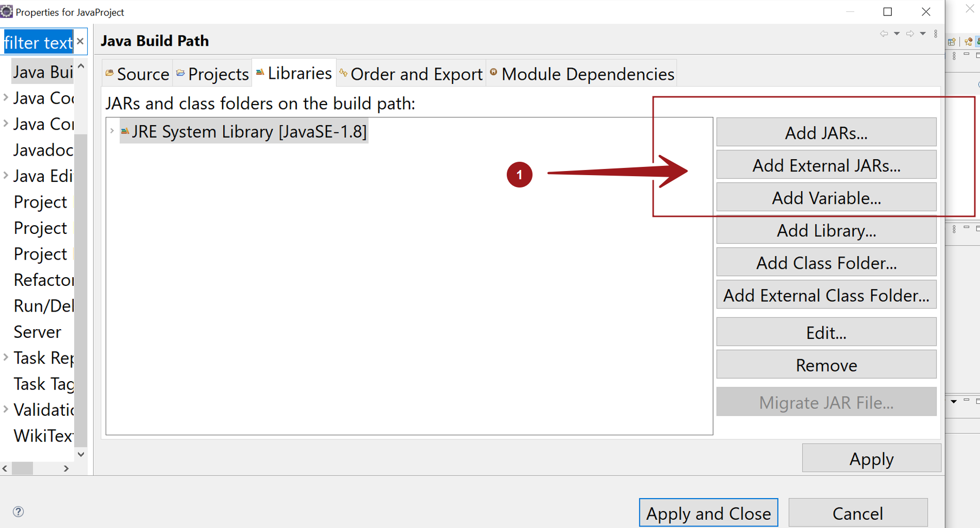This screenshot has height=528, width=980.
Task: Expand the Validation tree item
Action: point(6,410)
